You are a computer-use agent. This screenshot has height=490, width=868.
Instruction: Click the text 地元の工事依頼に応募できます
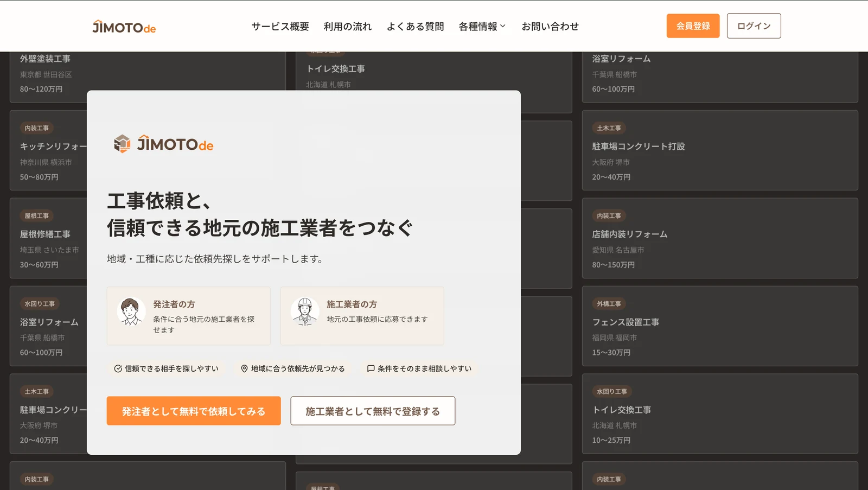(377, 319)
